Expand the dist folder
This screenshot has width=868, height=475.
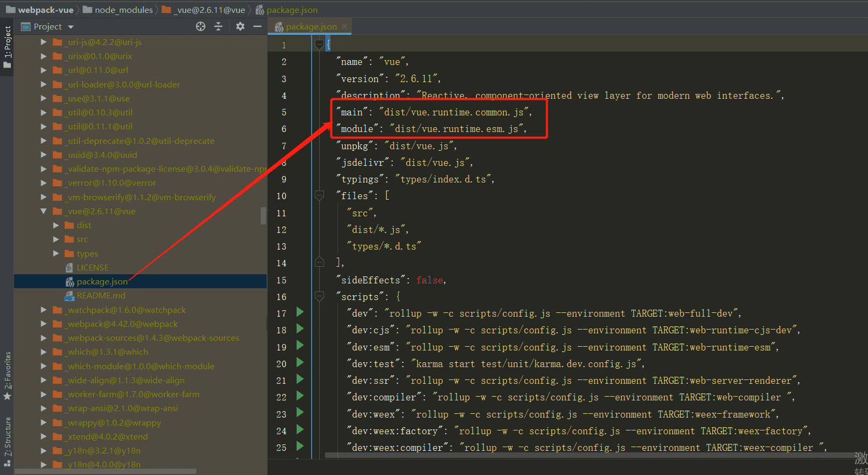pos(56,225)
